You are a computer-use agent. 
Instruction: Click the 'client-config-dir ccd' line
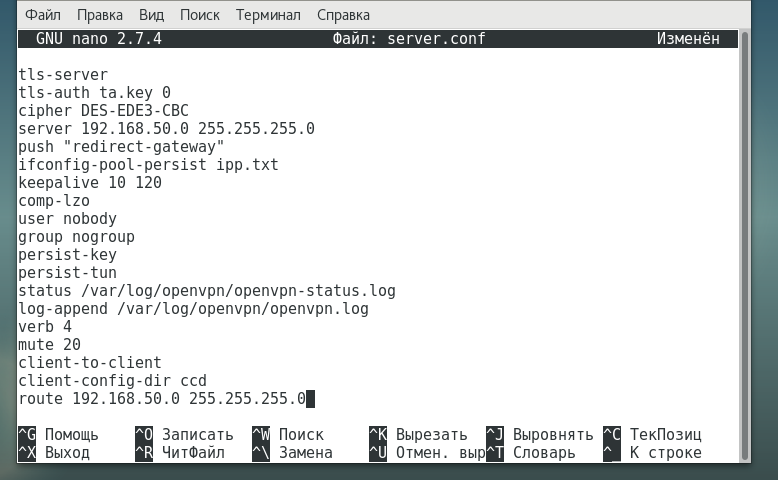113,380
